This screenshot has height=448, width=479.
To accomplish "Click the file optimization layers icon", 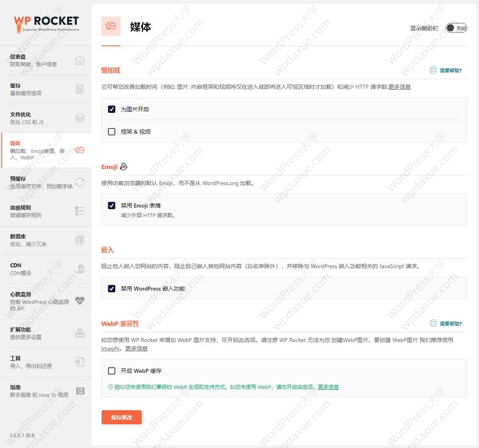I will [80, 118].
